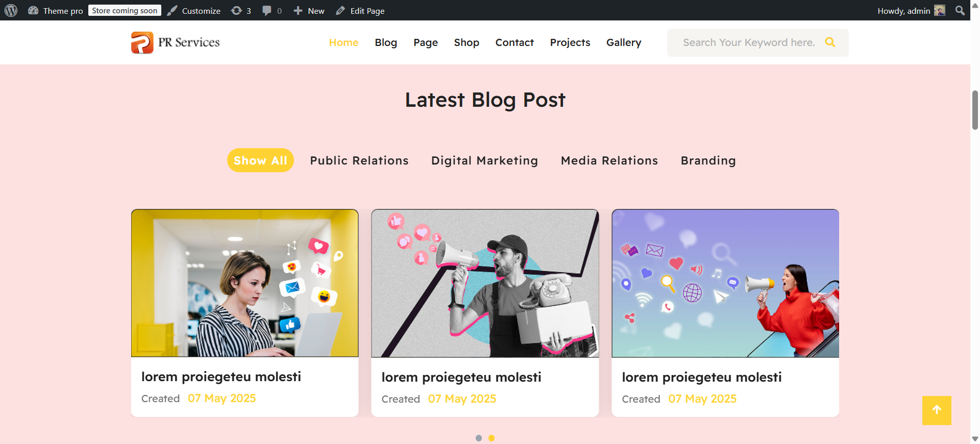Select the first gray carousel dot
Image resolution: width=980 pixels, height=444 pixels.
[478, 438]
